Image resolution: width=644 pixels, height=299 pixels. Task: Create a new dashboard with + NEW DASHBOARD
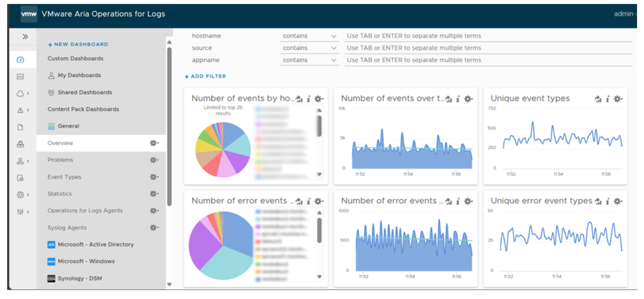78,45
